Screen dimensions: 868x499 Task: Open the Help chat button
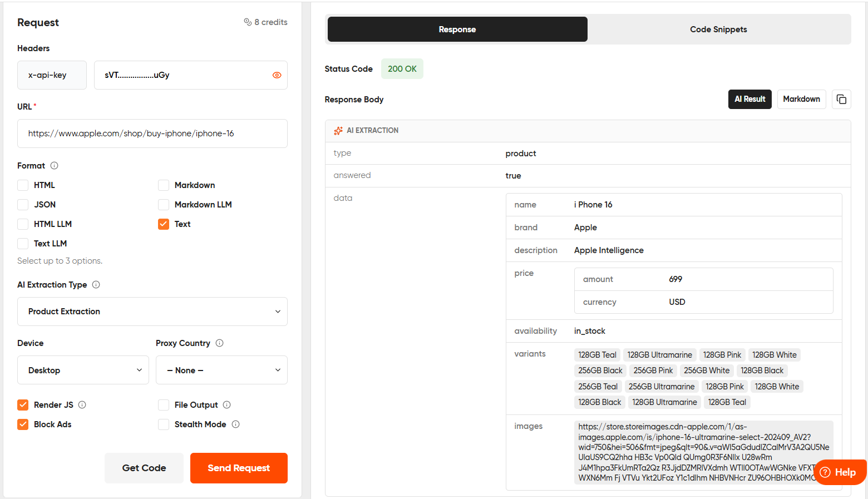coord(839,472)
